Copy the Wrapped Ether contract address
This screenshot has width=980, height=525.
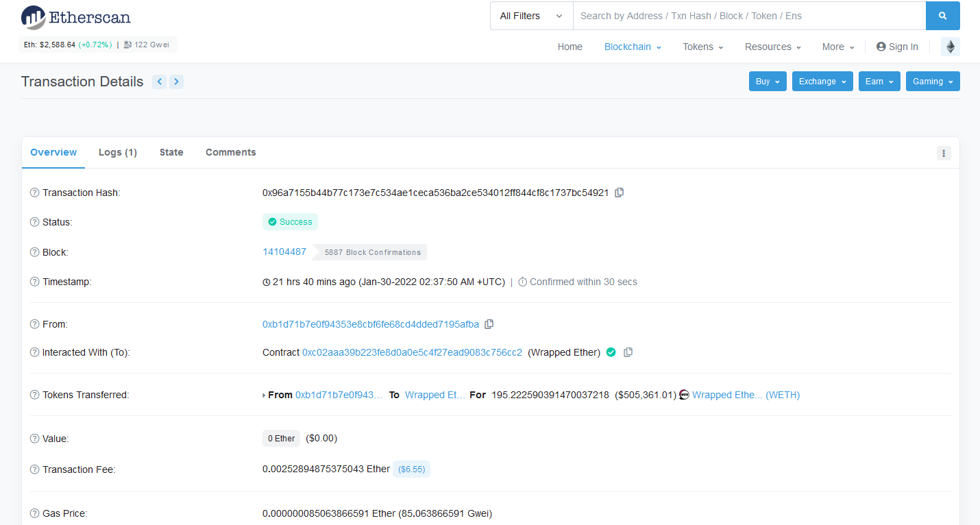628,352
